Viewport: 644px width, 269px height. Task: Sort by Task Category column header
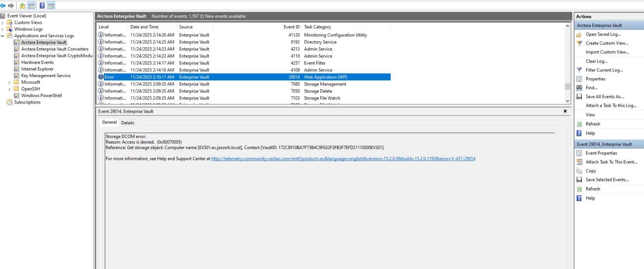pyautogui.click(x=346, y=27)
